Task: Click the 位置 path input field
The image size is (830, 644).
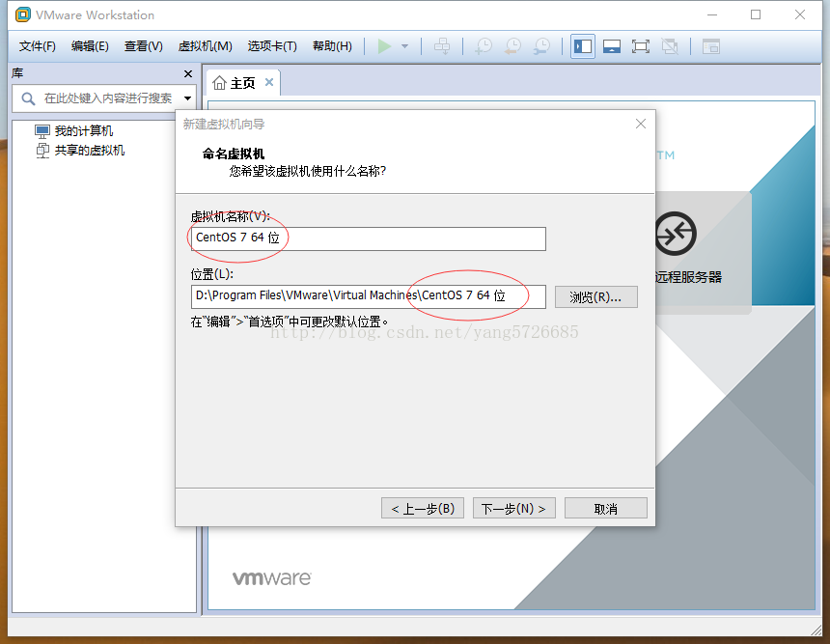Action: tap(369, 296)
